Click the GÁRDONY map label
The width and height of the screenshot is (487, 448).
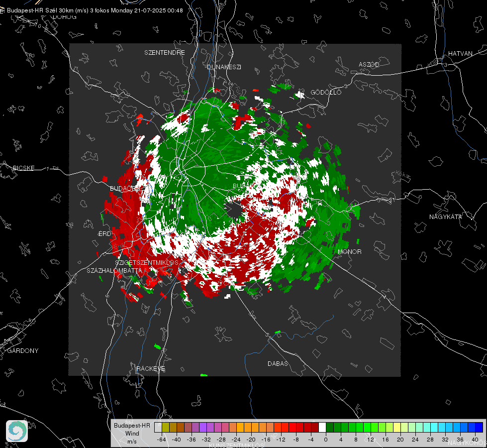coord(23,351)
